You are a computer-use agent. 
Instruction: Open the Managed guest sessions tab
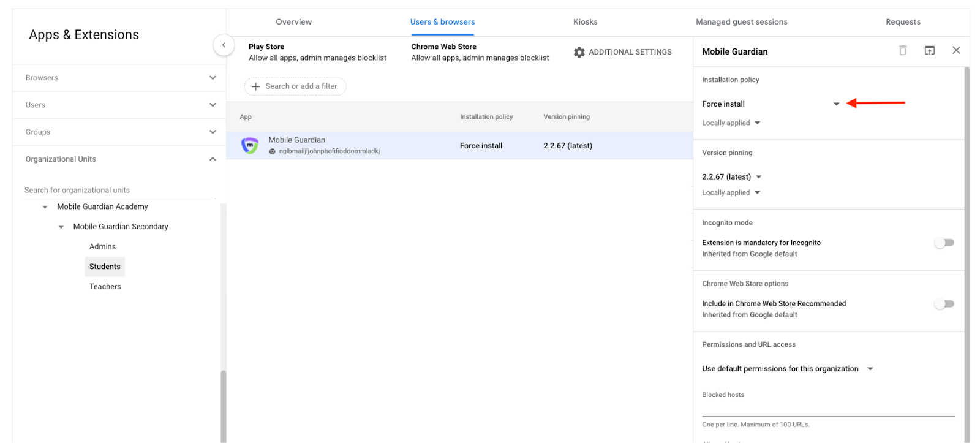point(741,22)
